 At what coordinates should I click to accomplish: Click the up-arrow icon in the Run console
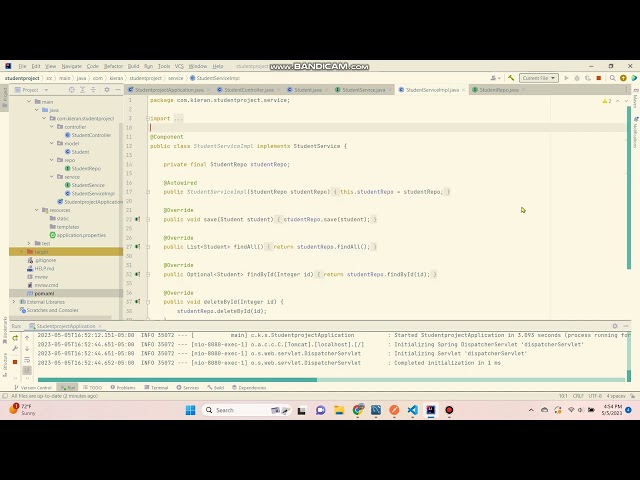point(27,338)
